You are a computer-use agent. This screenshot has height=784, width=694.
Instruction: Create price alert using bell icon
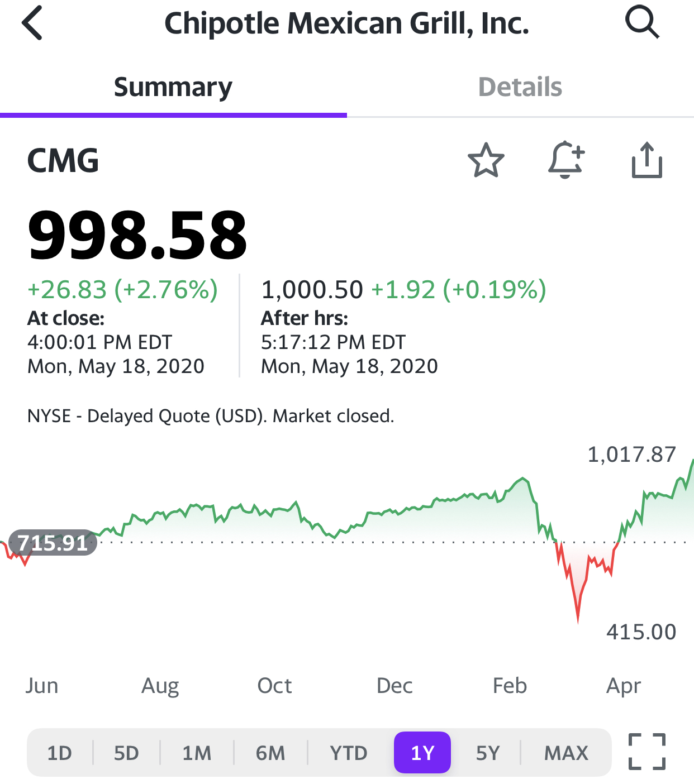[x=566, y=160]
